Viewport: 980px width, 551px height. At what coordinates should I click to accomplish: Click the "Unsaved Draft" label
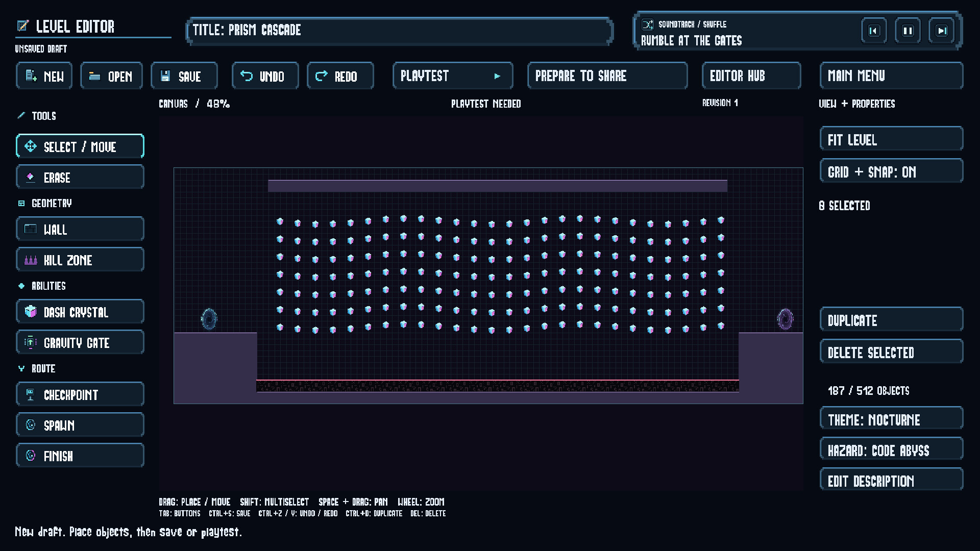point(41,49)
